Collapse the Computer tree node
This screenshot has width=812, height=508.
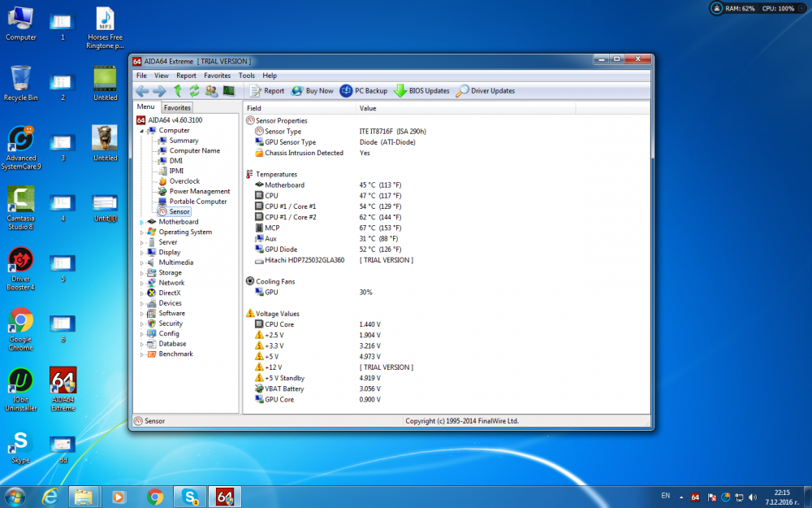pos(141,131)
